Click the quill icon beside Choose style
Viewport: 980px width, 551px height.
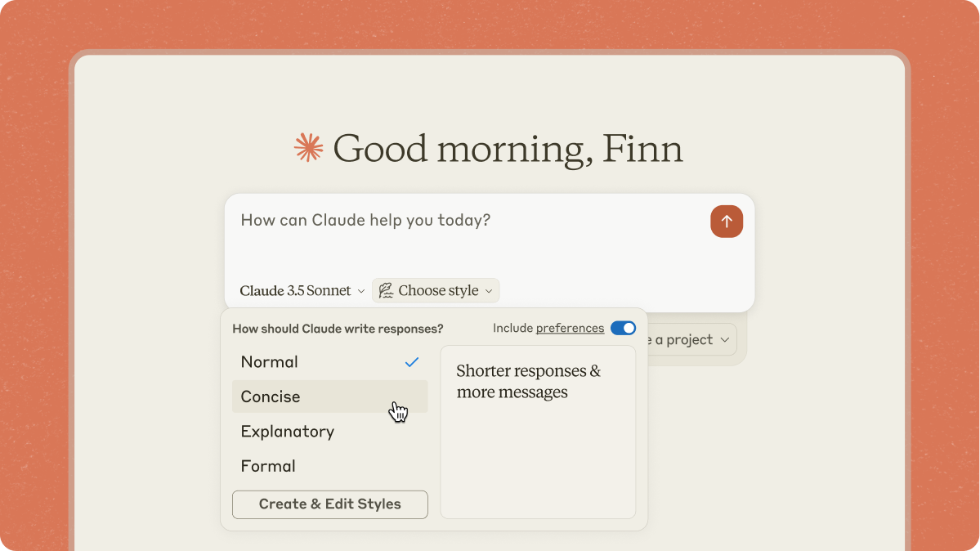click(x=386, y=291)
